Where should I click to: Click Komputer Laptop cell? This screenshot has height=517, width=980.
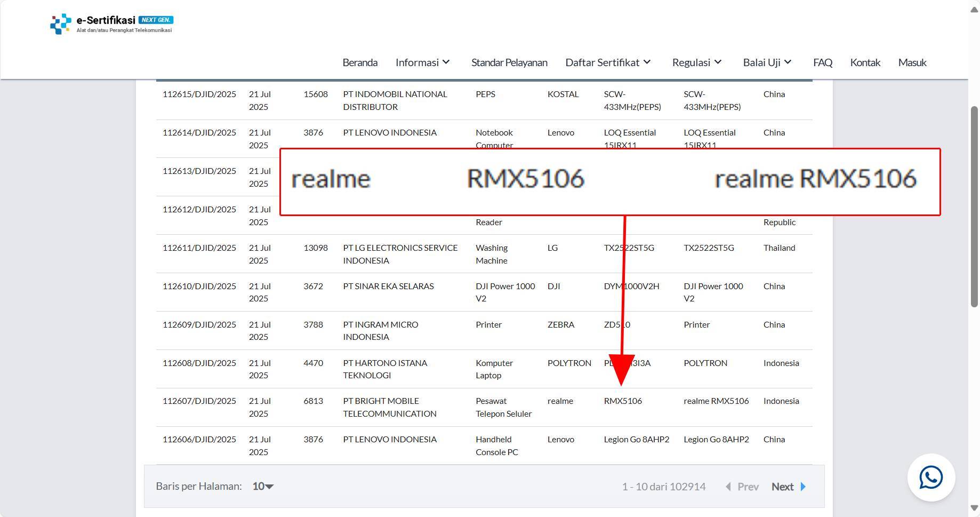pos(494,369)
